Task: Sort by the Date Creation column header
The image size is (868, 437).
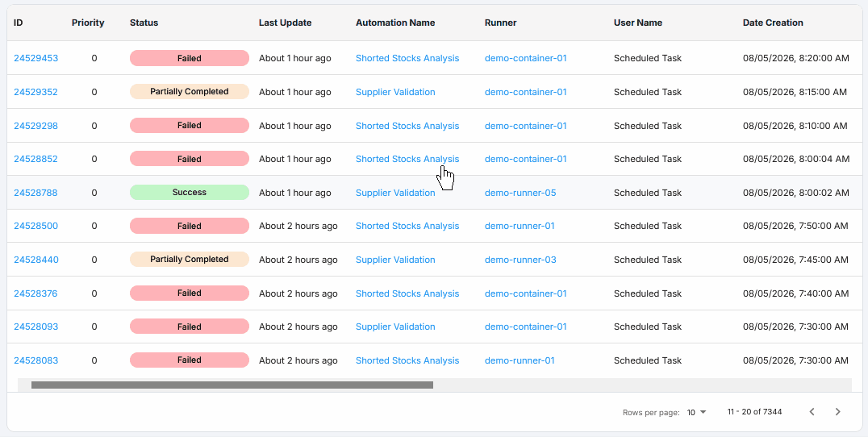Action: pos(773,23)
